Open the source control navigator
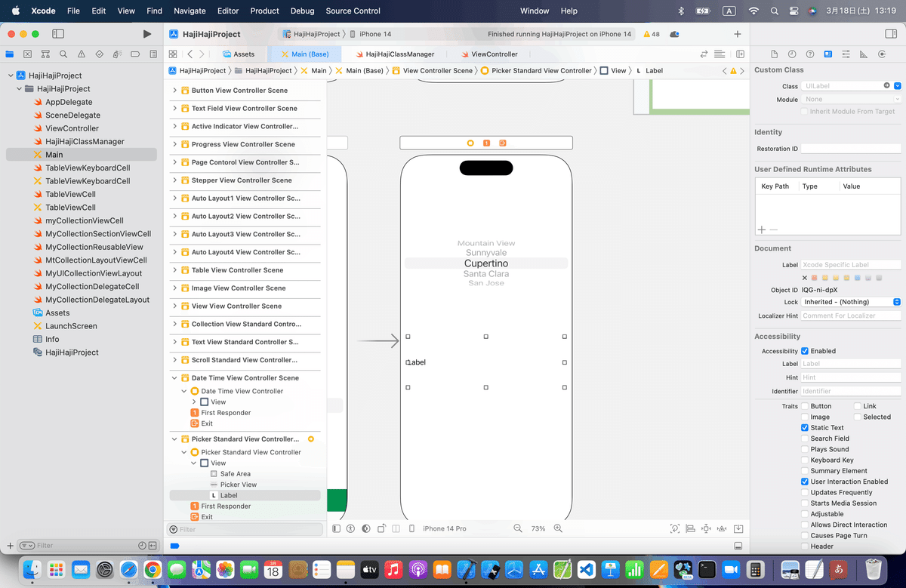Screen dimensions: 906x588 coord(27,54)
